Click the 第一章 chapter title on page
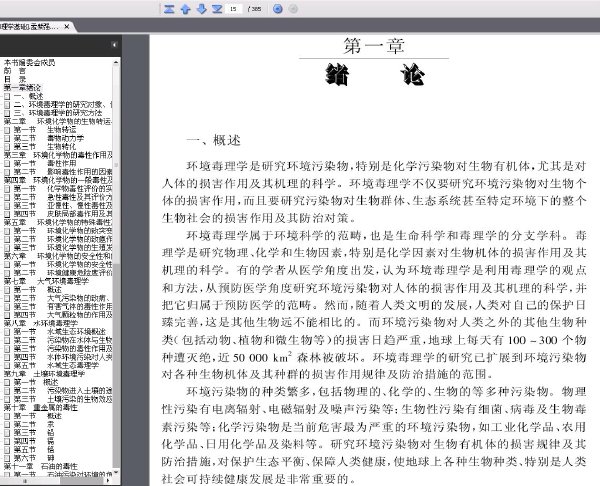 pos(373,46)
